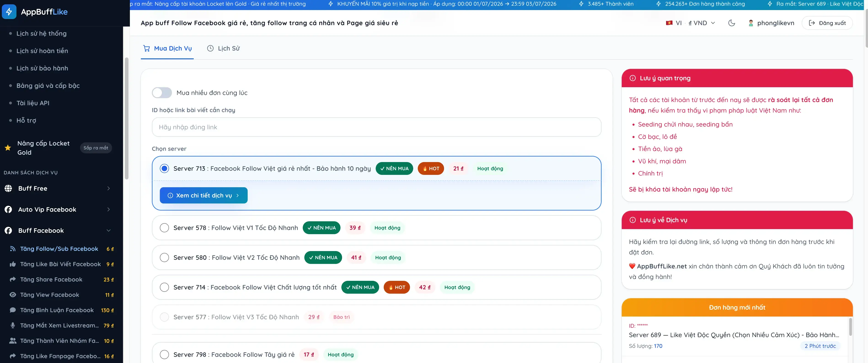Image resolution: width=868 pixels, height=363 pixels.
Task: Switch to the Lịch Sử tab
Action: point(223,48)
